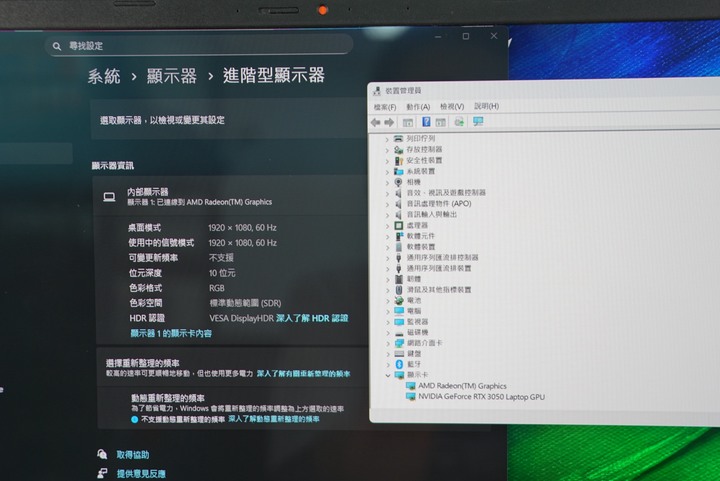Click the webcam icon beside 相機

tap(399, 182)
